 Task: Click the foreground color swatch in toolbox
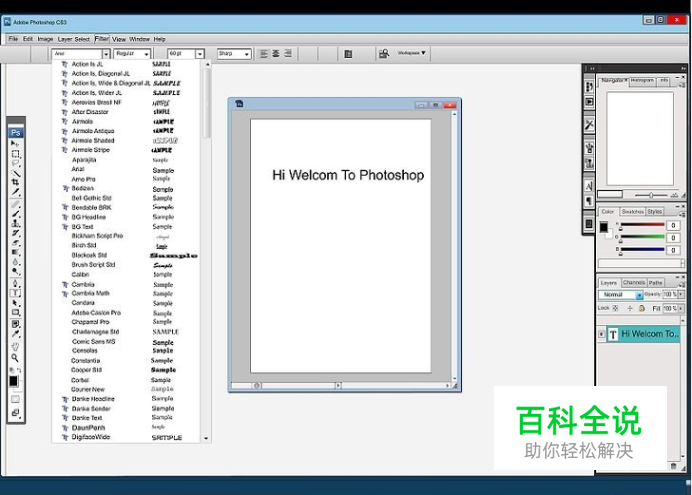pyautogui.click(x=14, y=381)
